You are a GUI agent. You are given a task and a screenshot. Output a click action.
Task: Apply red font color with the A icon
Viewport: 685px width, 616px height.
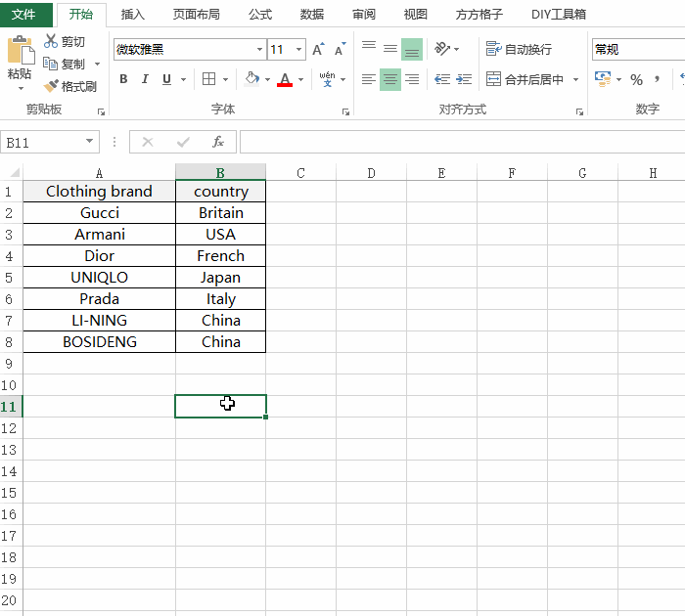[x=285, y=79]
